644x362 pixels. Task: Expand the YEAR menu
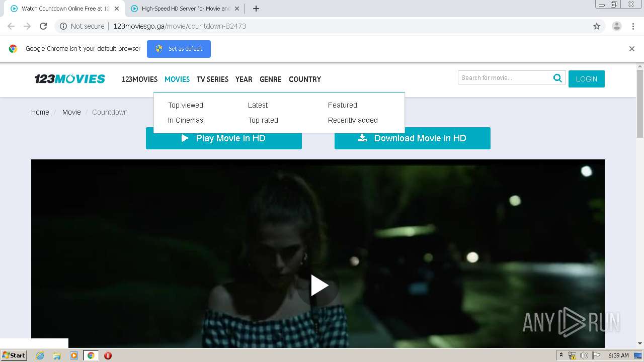coord(244,79)
